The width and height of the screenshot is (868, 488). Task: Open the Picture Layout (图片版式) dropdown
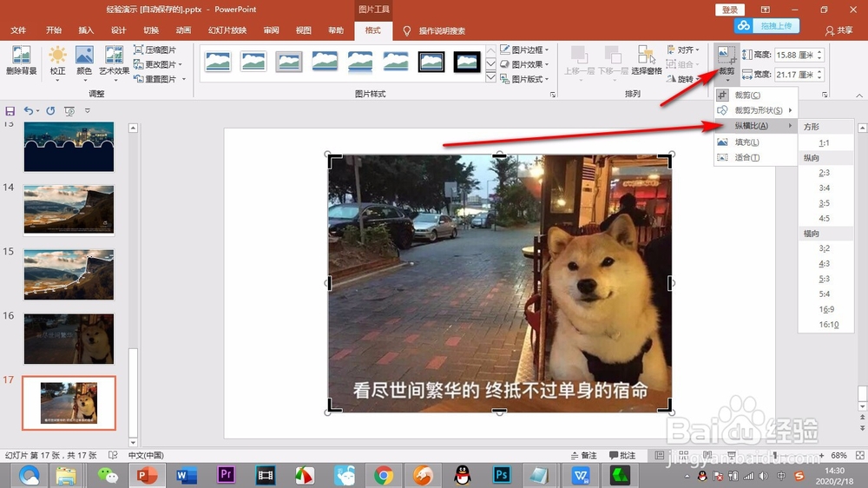pos(524,79)
